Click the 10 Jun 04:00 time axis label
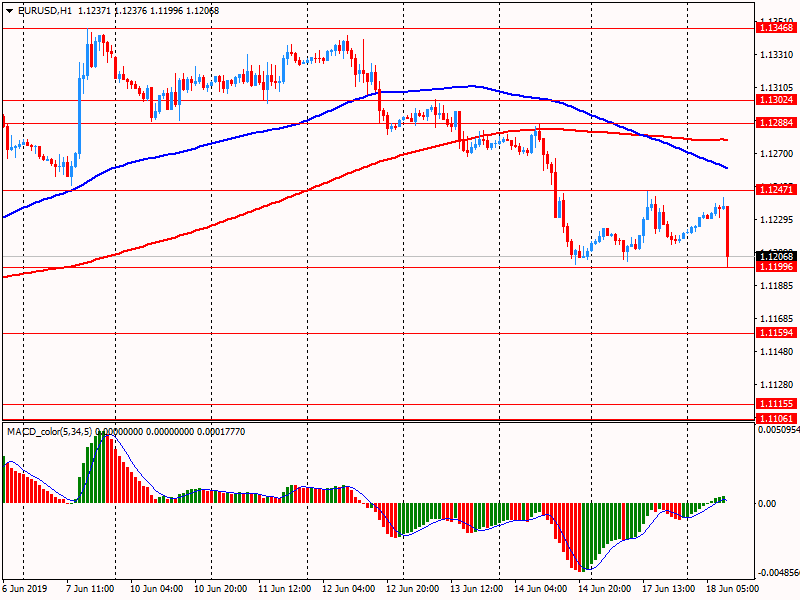This screenshot has height=600, width=800. click(157, 589)
